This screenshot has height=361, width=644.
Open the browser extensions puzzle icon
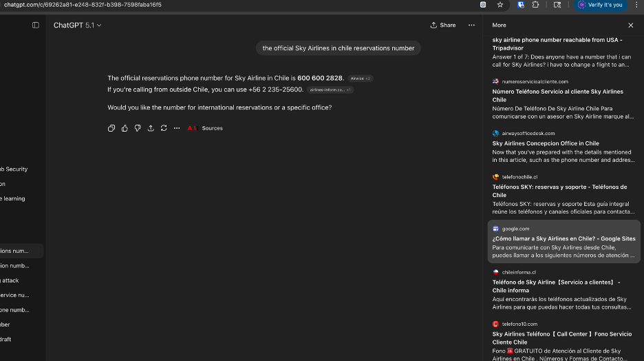(536, 5)
